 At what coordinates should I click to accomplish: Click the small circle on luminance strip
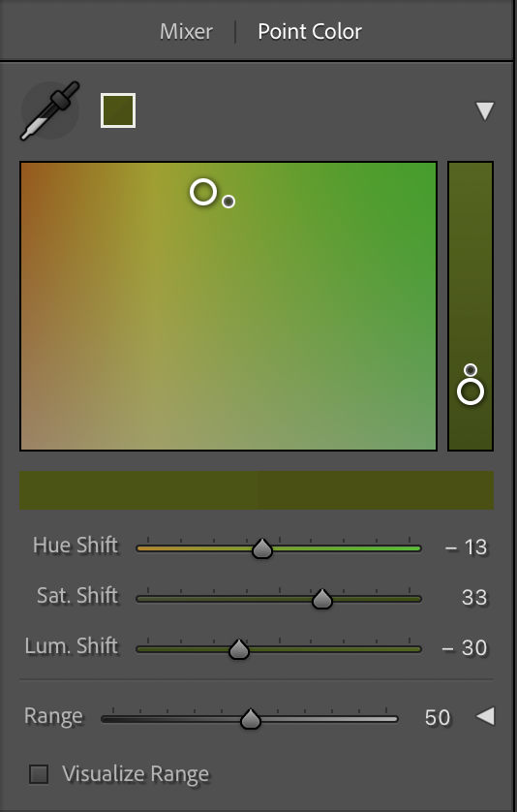tap(471, 370)
